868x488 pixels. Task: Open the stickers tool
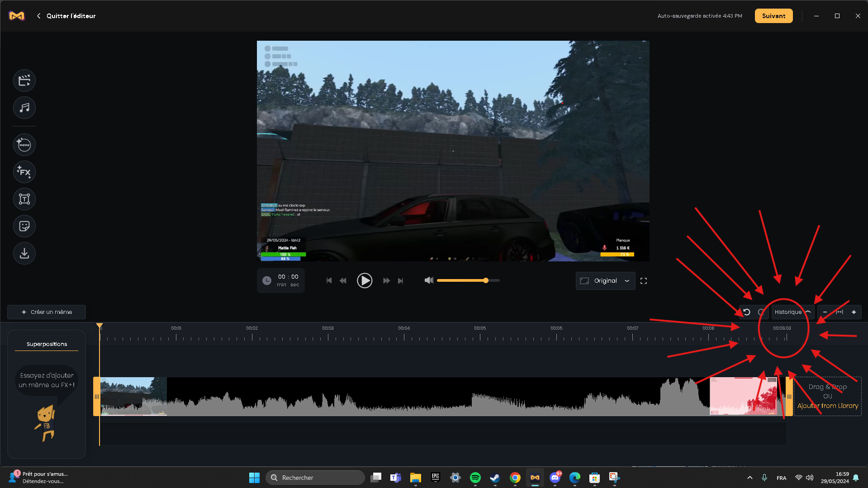(x=24, y=226)
